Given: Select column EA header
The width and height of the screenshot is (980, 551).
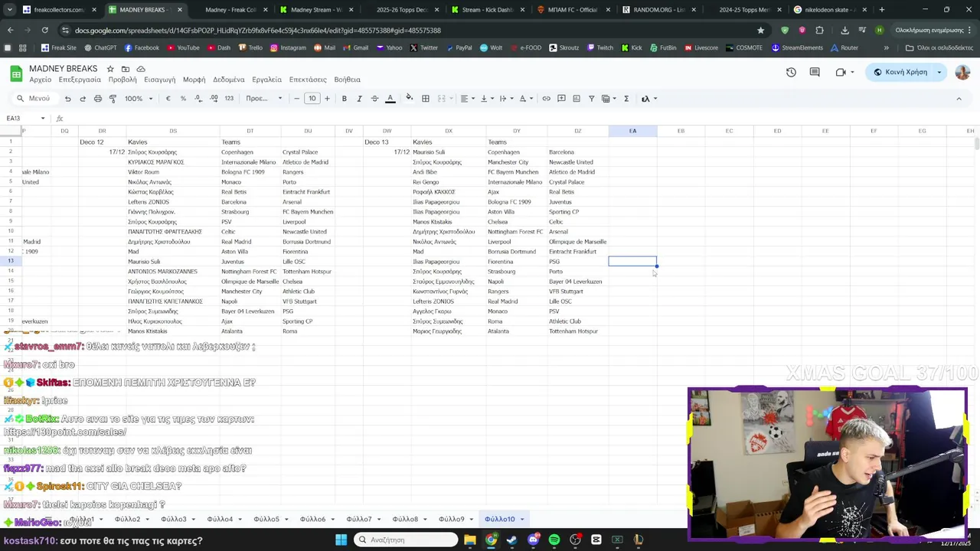Looking at the screenshot, I should [x=632, y=131].
